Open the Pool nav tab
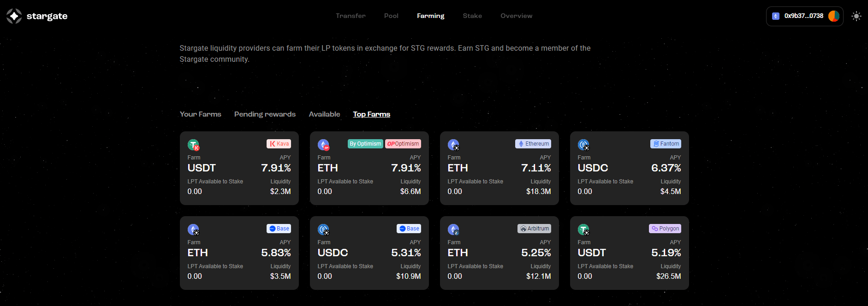868x306 pixels. (391, 16)
